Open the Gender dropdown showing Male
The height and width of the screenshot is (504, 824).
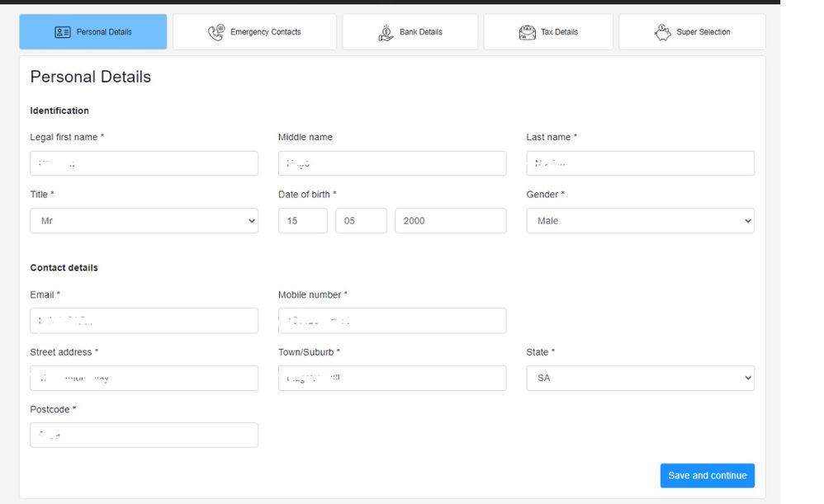pyautogui.click(x=640, y=221)
